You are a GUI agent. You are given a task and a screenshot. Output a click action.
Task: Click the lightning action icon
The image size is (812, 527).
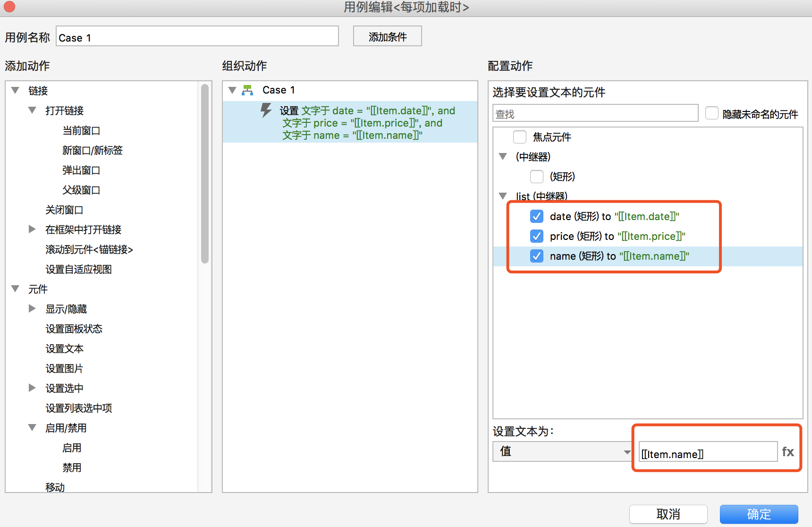point(266,110)
